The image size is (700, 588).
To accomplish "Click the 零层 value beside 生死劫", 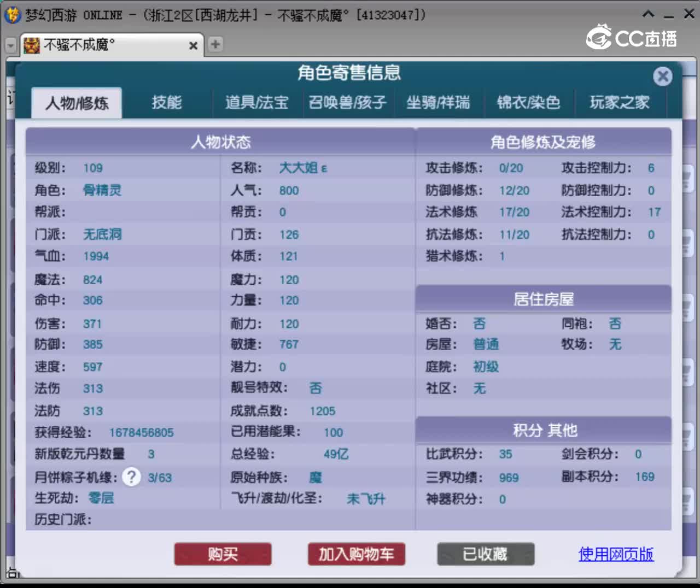I will pos(101,498).
